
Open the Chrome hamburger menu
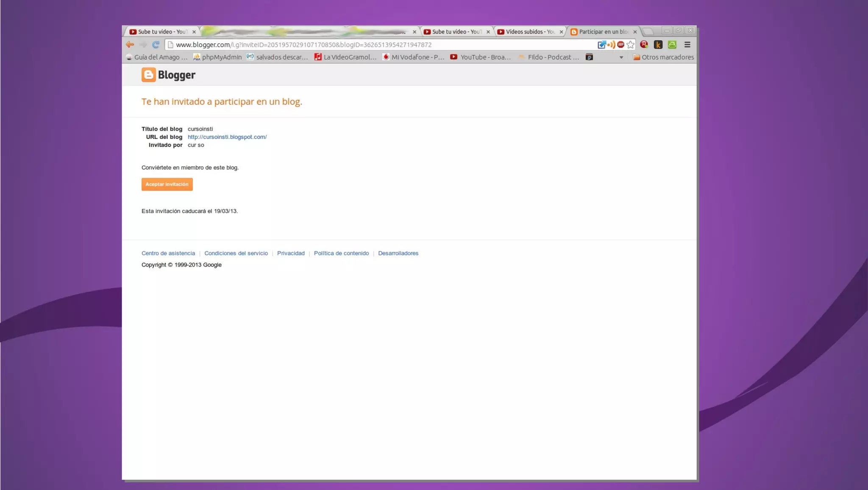[687, 45]
